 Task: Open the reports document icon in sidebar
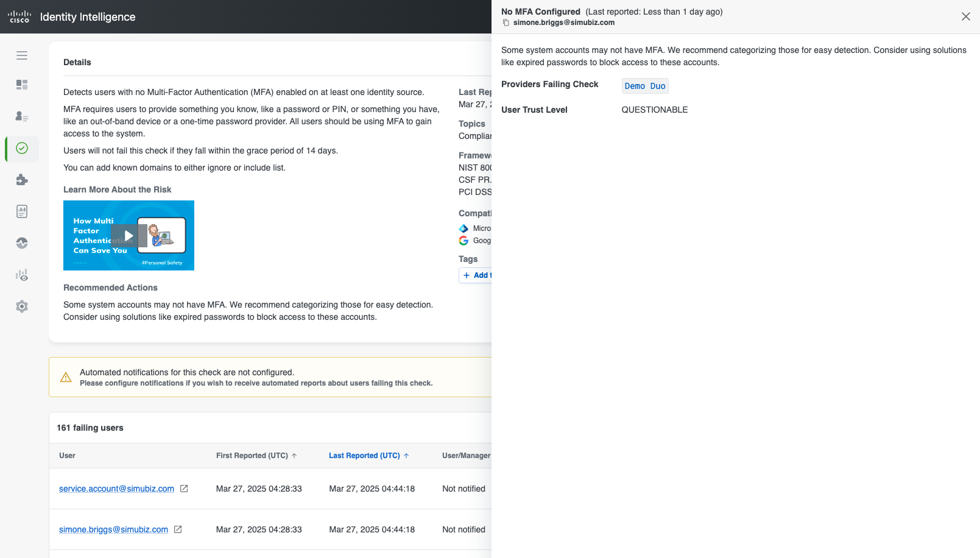point(22,211)
